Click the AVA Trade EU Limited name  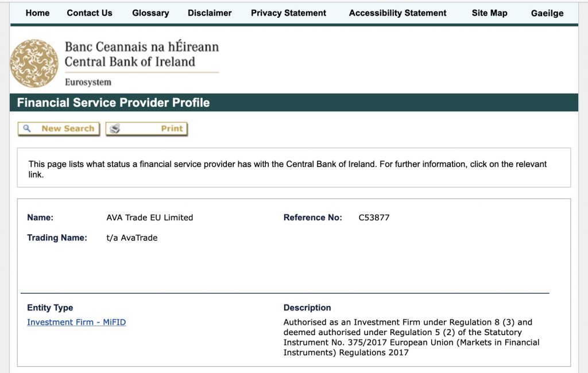click(150, 217)
